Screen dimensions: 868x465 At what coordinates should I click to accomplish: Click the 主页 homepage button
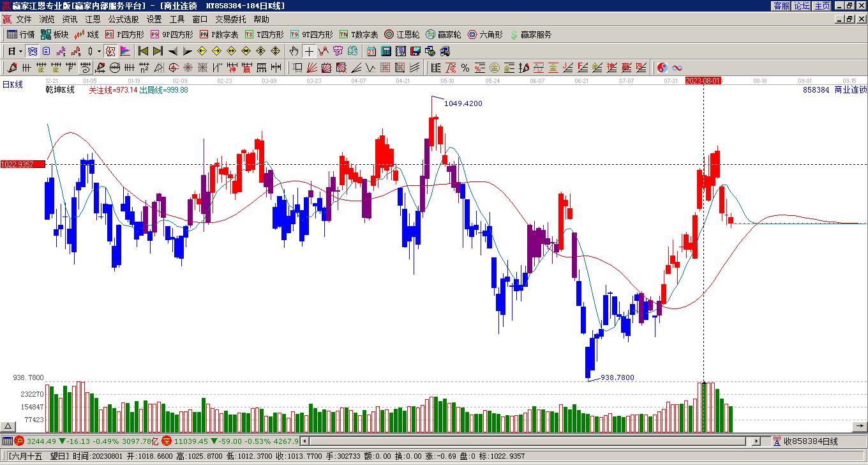[x=822, y=6]
